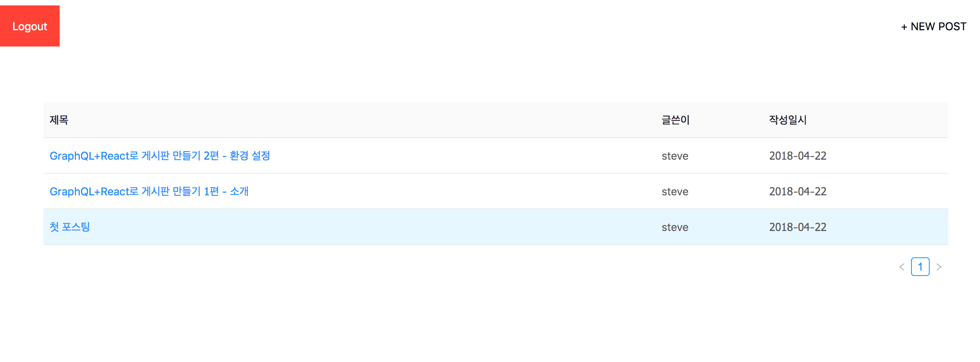Select page 1 in pagination

point(920,267)
